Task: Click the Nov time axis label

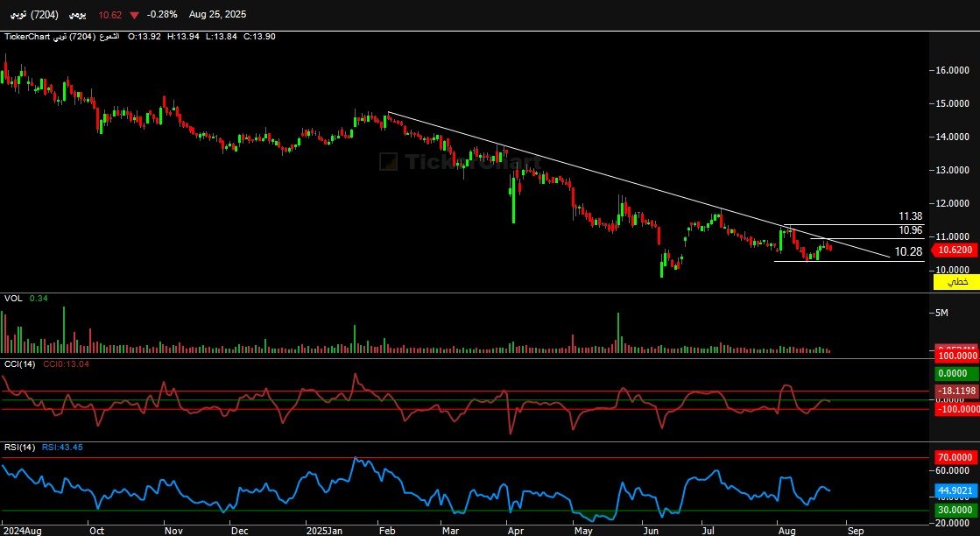Action: (x=173, y=531)
